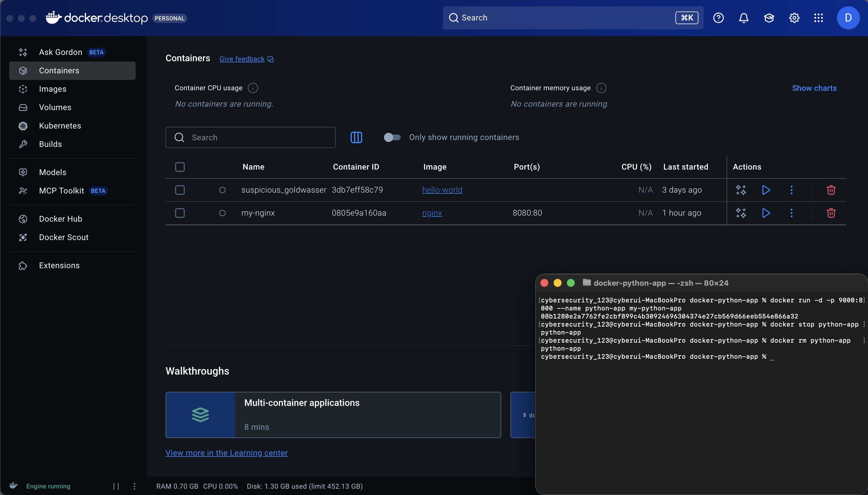Open the hello-world image link
The image size is (868, 495).
tap(442, 190)
